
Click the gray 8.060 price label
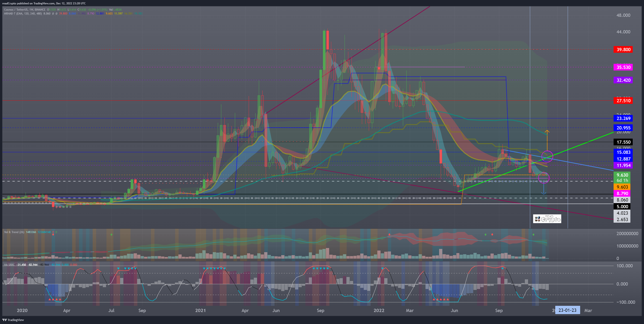pyautogui.click(x=622, y=200)
